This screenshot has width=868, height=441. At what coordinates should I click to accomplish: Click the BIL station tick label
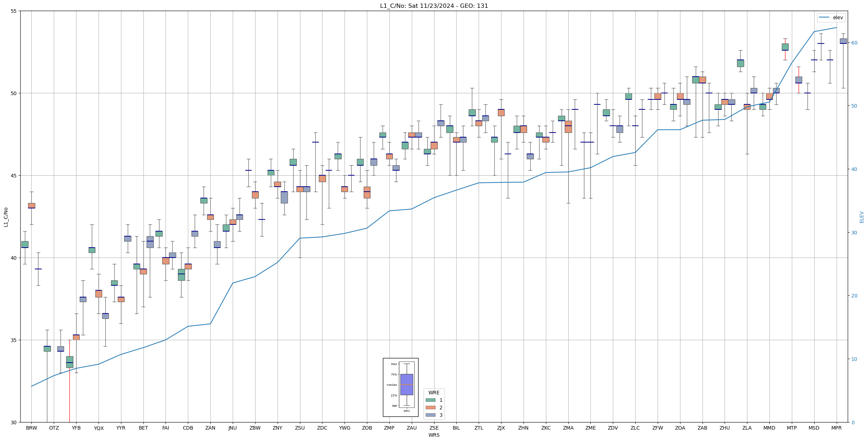(456, 428)
